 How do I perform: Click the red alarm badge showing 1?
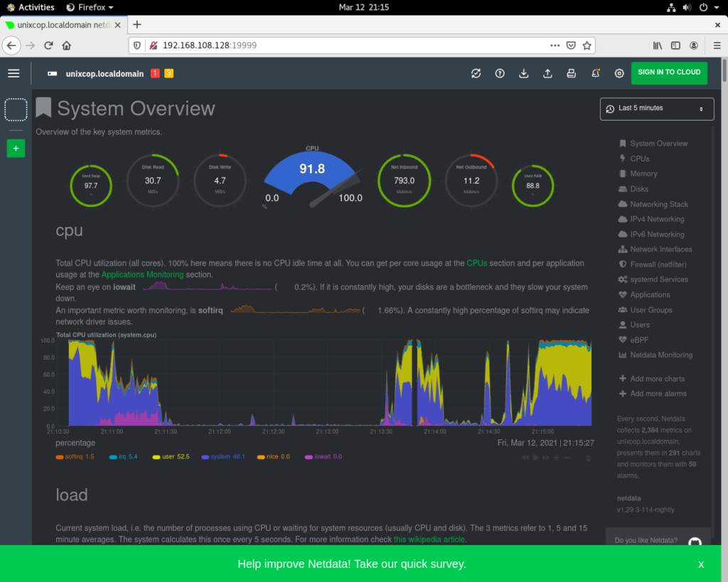(x=155, y=73)
